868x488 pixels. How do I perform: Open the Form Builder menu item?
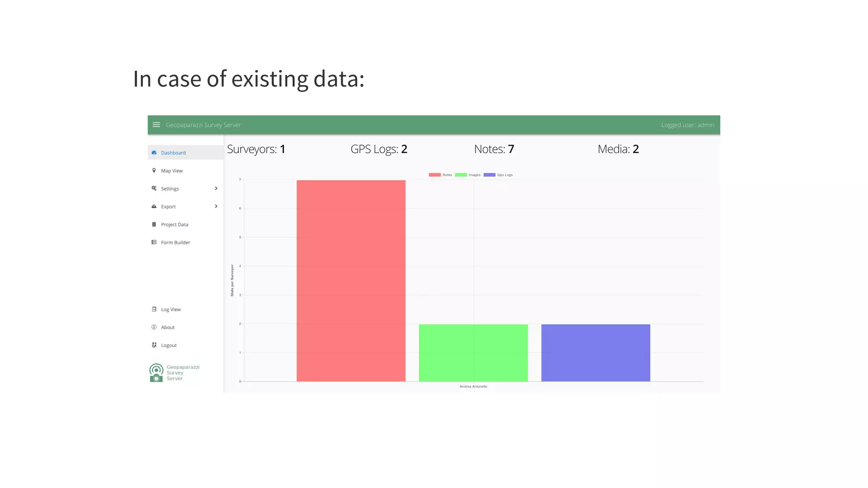pos(175,242)
